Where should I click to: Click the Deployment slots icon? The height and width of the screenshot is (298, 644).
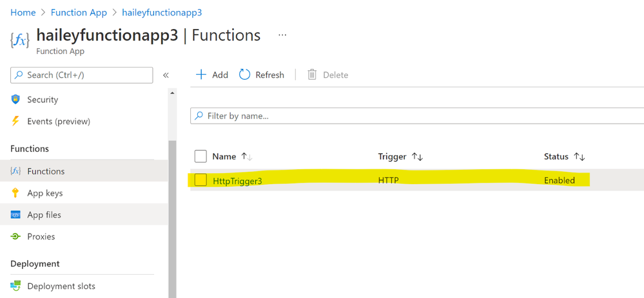[15, 286]
